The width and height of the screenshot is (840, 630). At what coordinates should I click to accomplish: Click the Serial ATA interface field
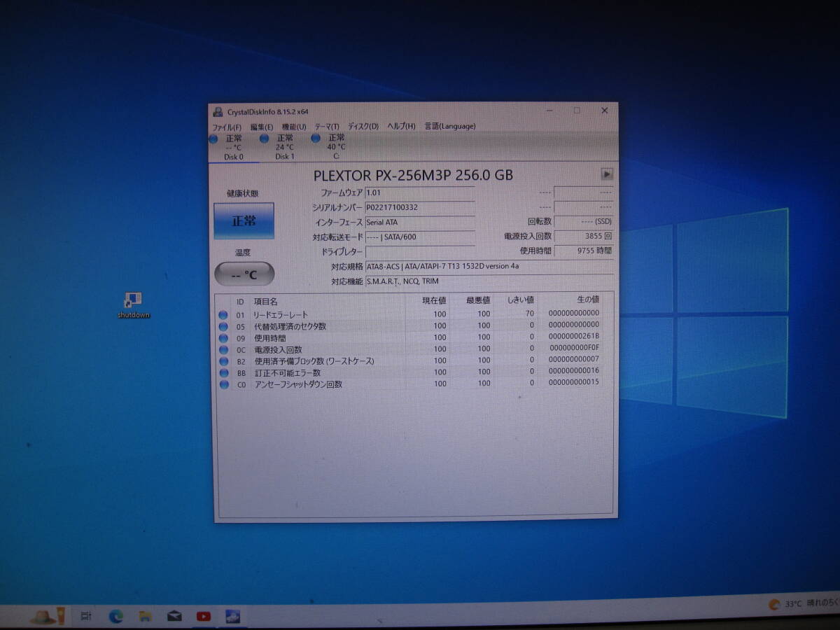pyautogui.click(x=420, y=222)
